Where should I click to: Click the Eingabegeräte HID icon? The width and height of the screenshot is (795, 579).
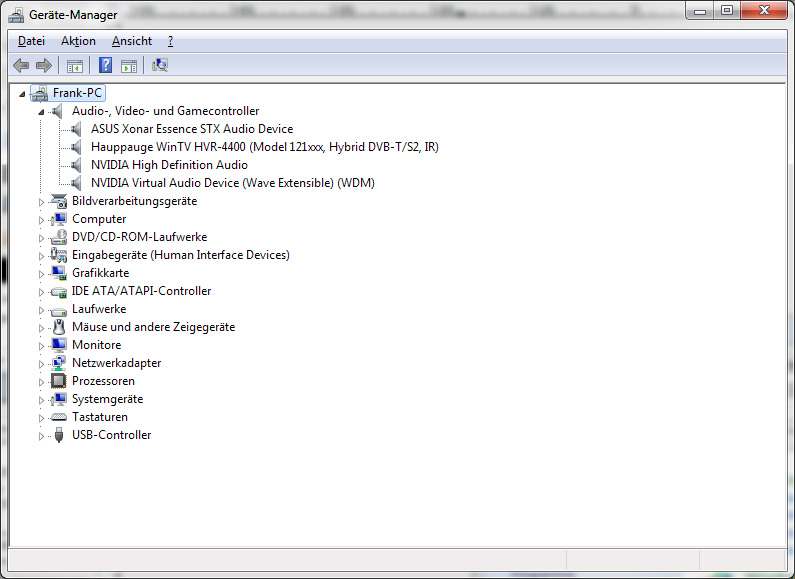point(59,255)
